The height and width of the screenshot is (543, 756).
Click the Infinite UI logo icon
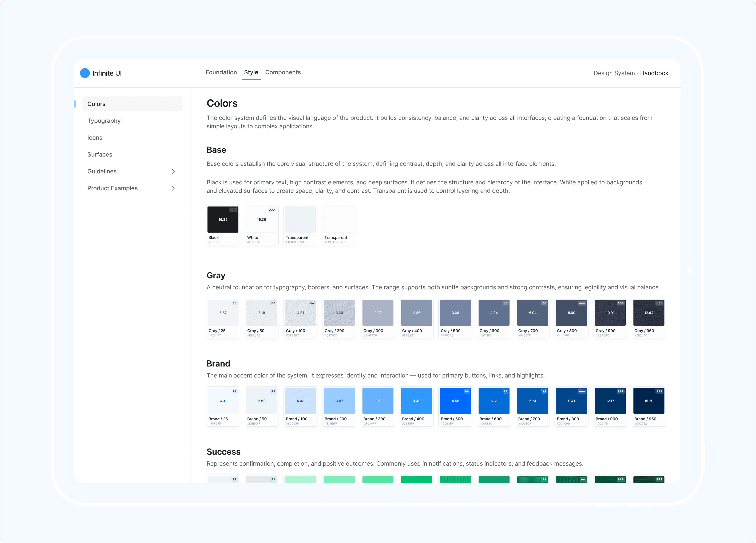pos(85,73)
